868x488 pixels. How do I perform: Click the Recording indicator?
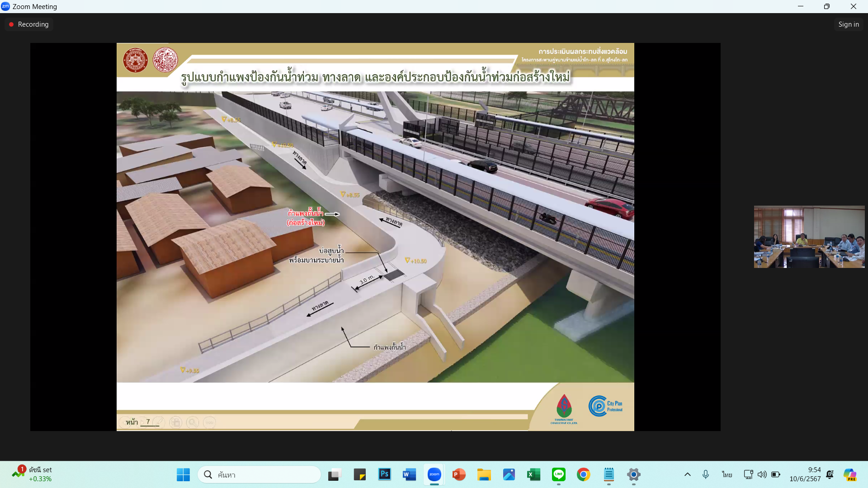(x=29, y=24)
